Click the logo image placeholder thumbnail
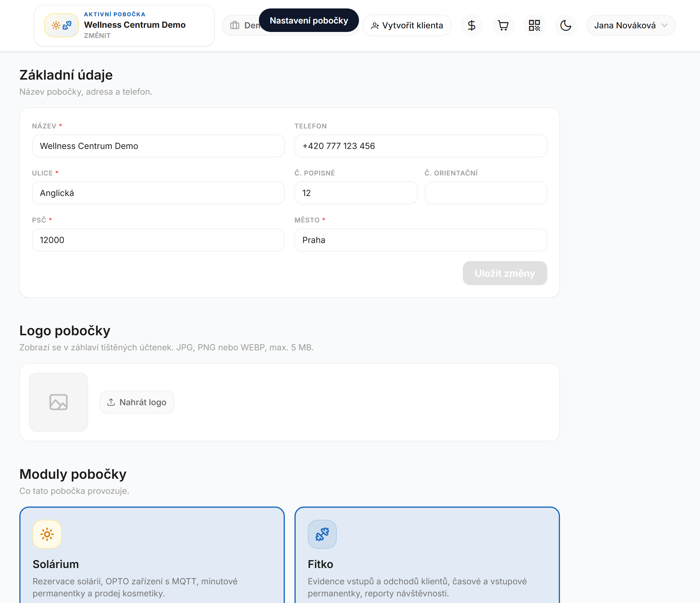 tap(59, 402)
